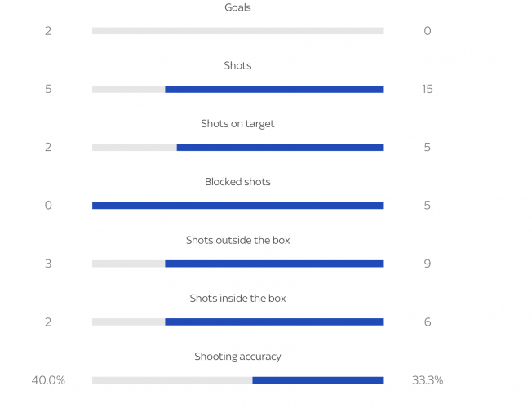Click the grey segment of the Shots bar
This screenshot has height=408, width=532.
click(x=128, y=90)
